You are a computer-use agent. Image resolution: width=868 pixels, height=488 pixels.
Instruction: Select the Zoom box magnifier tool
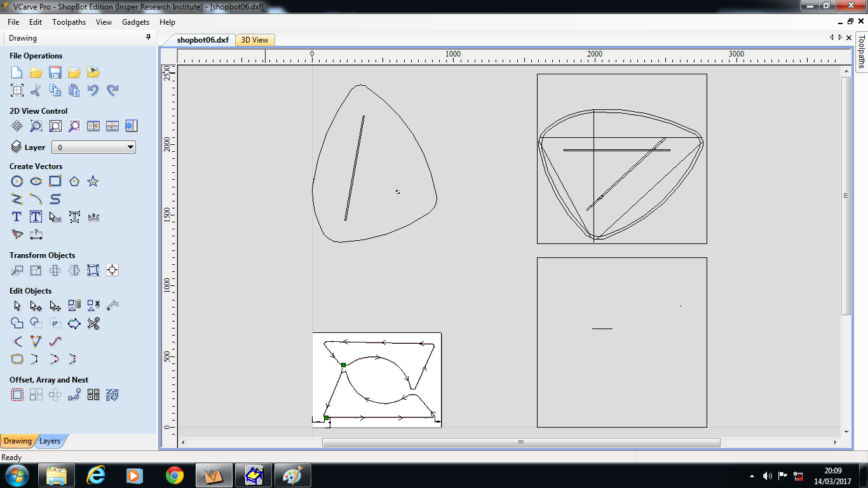(36, 126)
